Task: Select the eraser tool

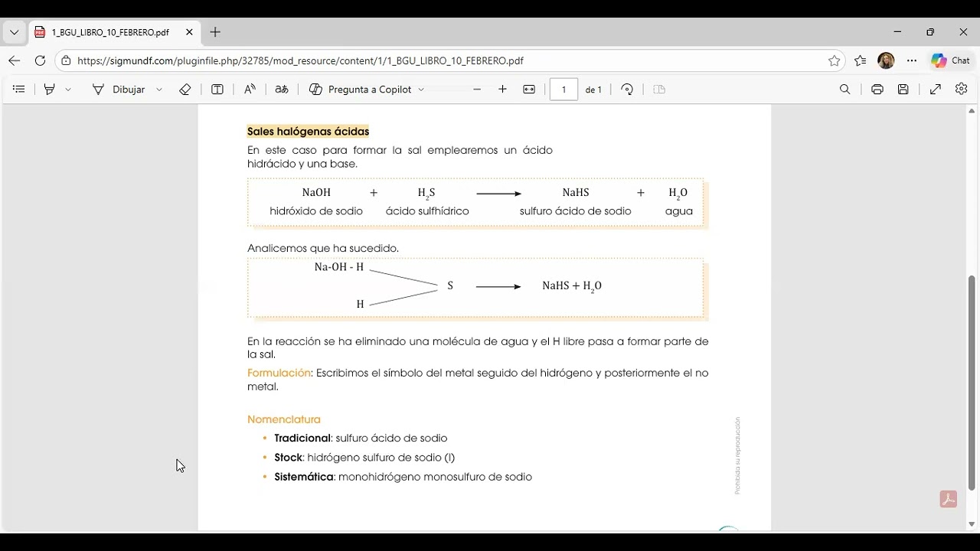Action: [x=185, y=90]
